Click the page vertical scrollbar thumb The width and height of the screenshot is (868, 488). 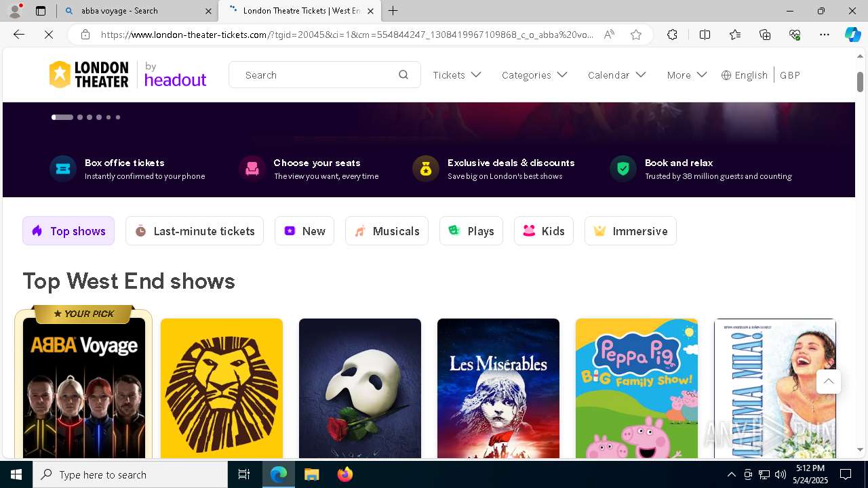coord(860,82)
